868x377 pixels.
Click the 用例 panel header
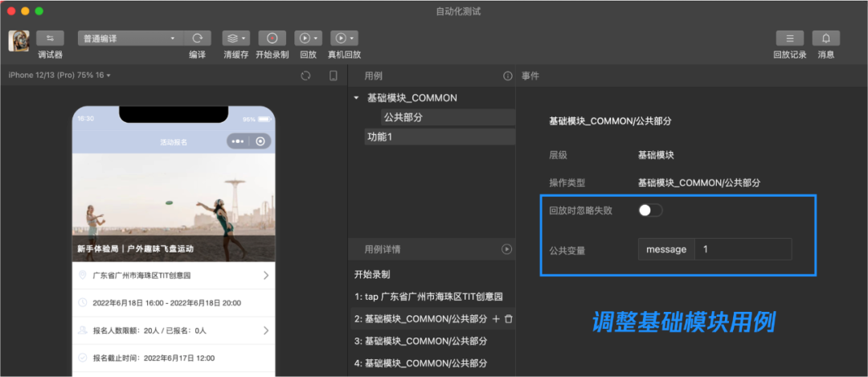coord(373,76)
